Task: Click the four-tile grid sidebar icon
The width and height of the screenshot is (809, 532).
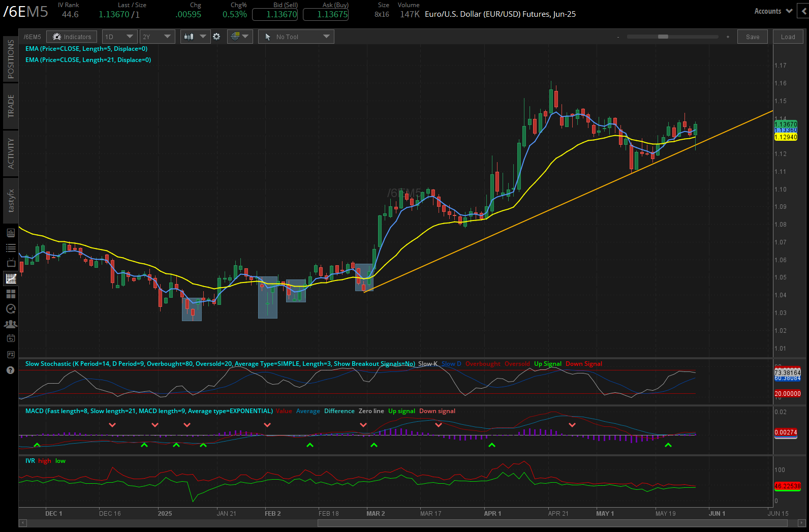Action: pyautogui.click(x=11, y=294)
